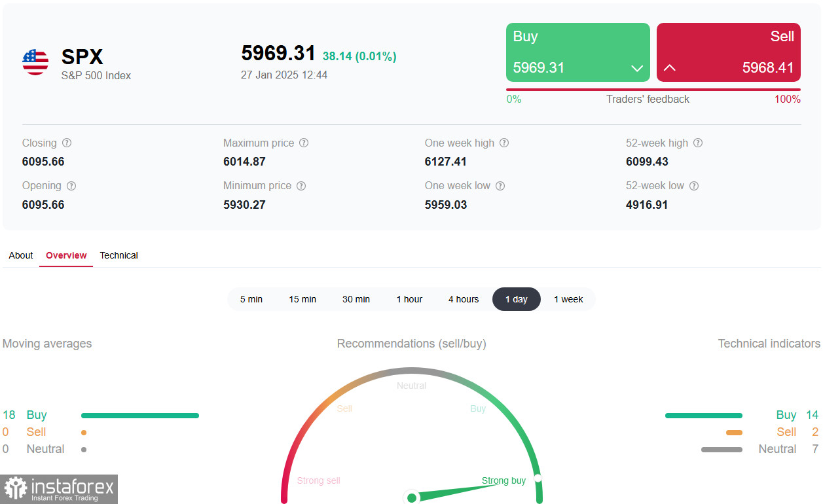Expand the up chevron on Sell button

pos(670,68)
